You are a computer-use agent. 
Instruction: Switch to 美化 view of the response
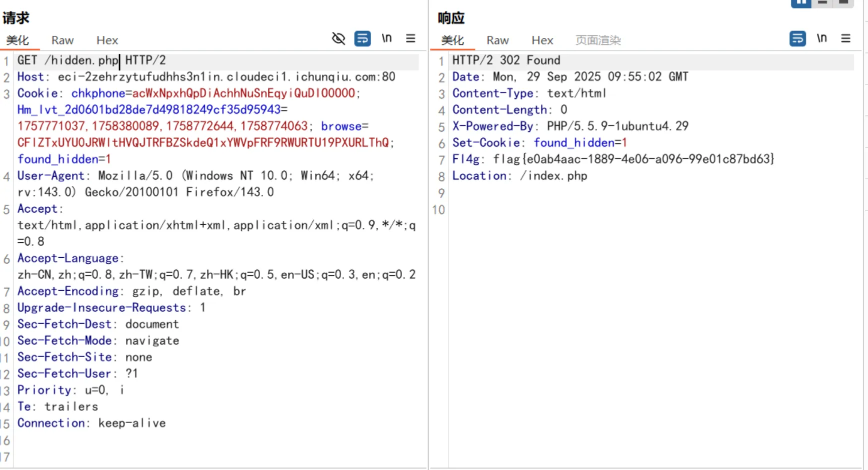click(x=452, y=40)
